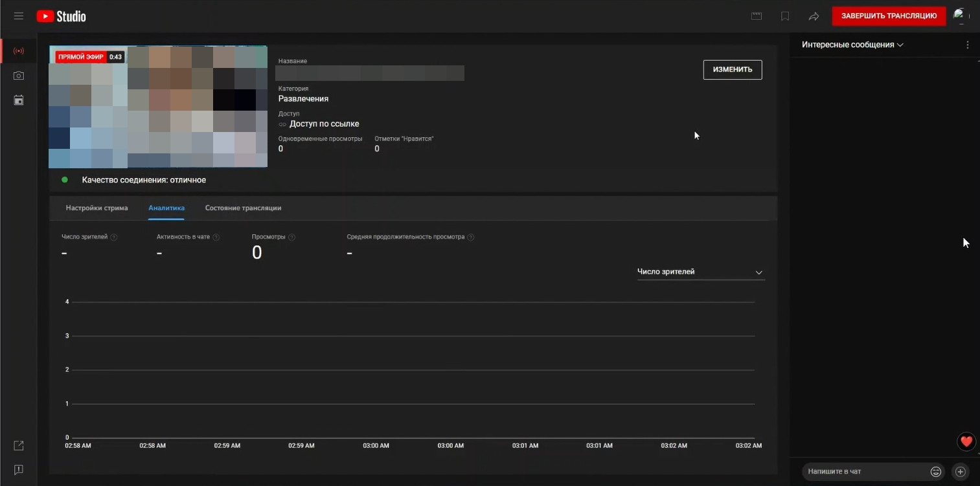The height and width of the screenshot is (486, 980).
Task: Open the account avatar menu
Action: click(x=961, y=16)
